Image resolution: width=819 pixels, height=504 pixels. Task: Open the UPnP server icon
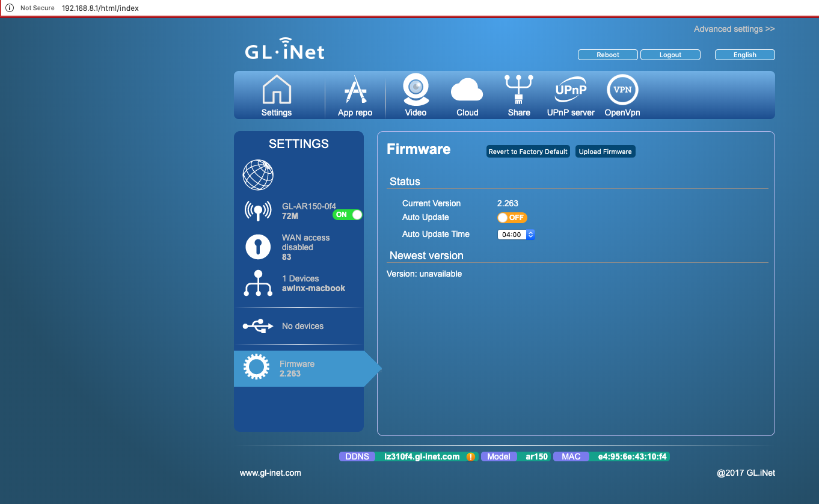[x=570, y=90]
